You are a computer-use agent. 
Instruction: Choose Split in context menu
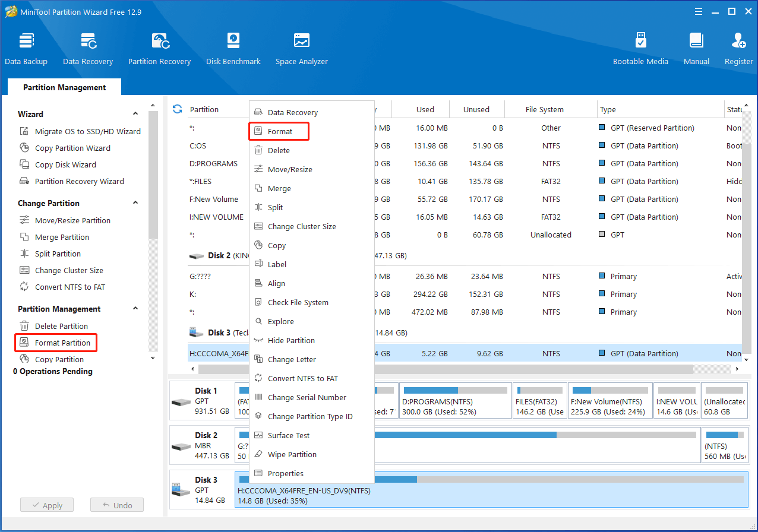click(x=311, y=207)
